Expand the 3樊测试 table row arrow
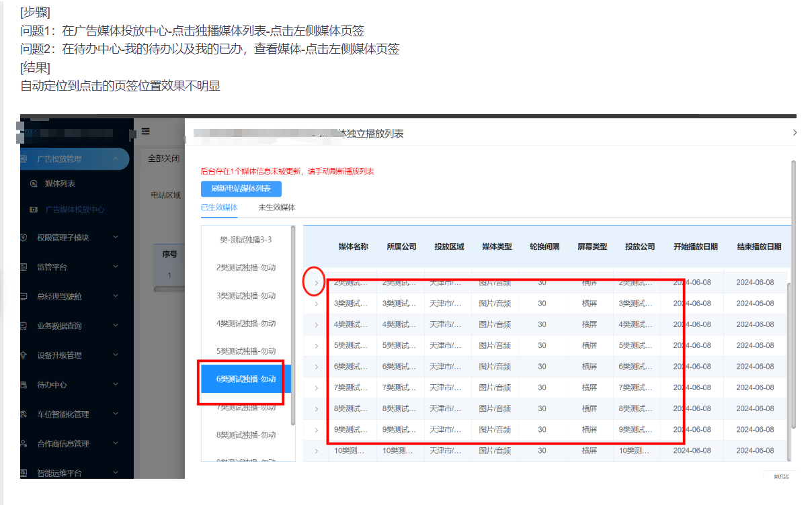Viewport: 812px width, 505px height. pos(317,304)
